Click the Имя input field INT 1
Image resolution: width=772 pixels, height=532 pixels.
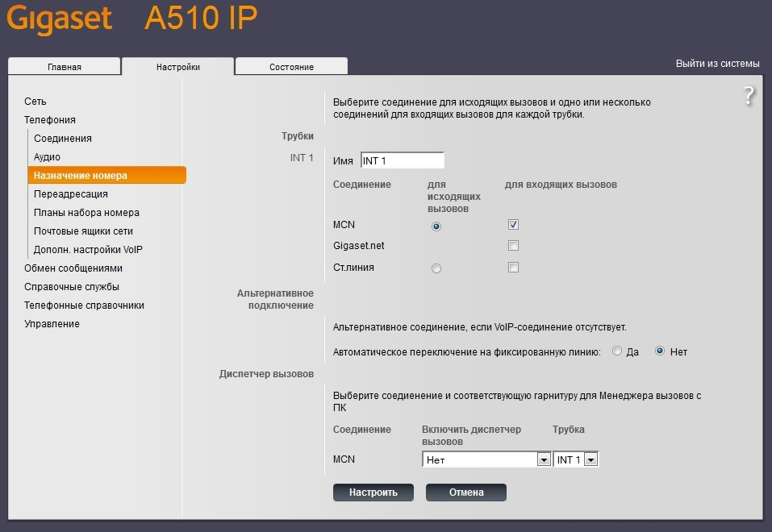(x=403, y=160)
